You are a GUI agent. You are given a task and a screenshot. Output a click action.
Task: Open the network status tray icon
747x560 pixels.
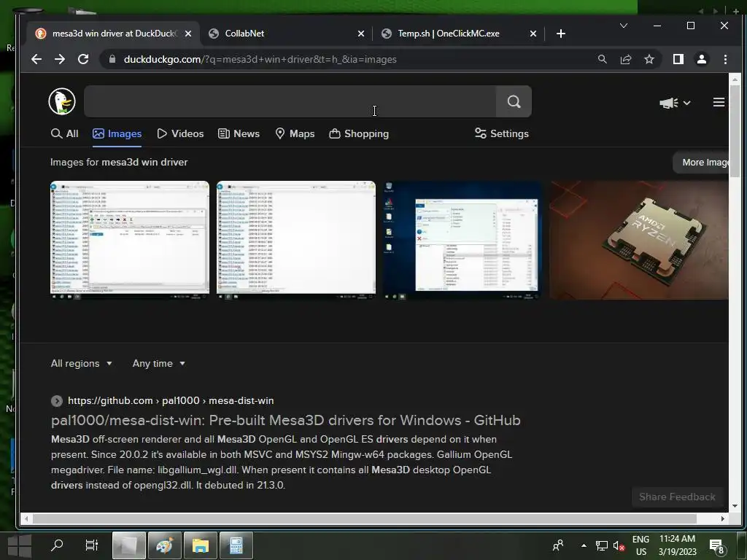point(602,545)
